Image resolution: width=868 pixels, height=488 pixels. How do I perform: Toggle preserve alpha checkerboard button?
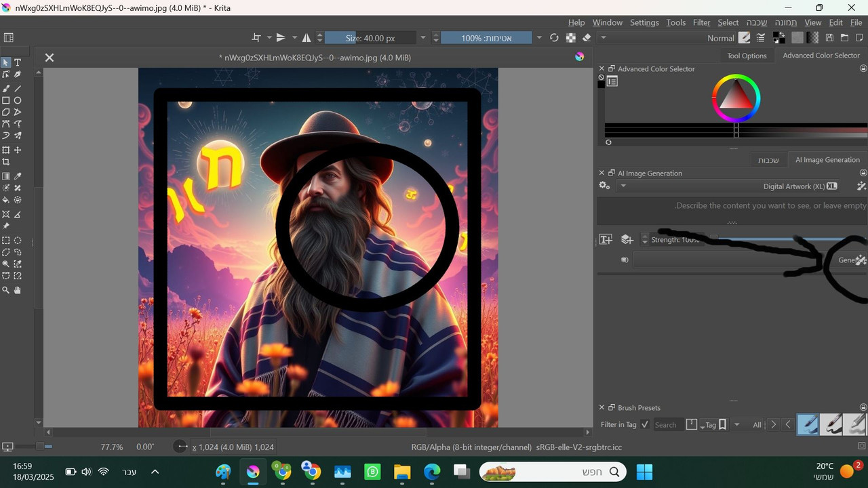(x=571, y=38)
